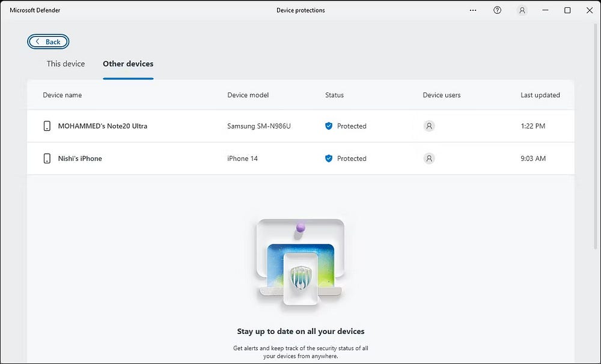Click the account profile icon
601x364 pixels.
click(x=522, y=10)
